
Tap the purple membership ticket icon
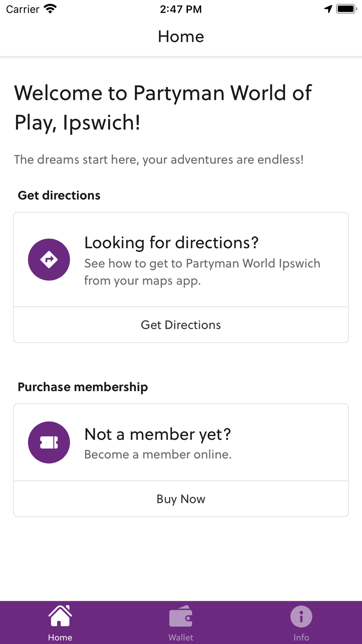pyautogui.click(x=49, y=442)
